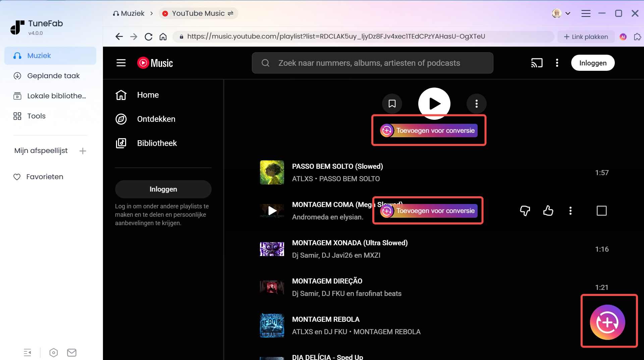The image size is (644, 360).
Task: Select Muziek in the TuneFab sidebar
Action: tap(39, 56)
